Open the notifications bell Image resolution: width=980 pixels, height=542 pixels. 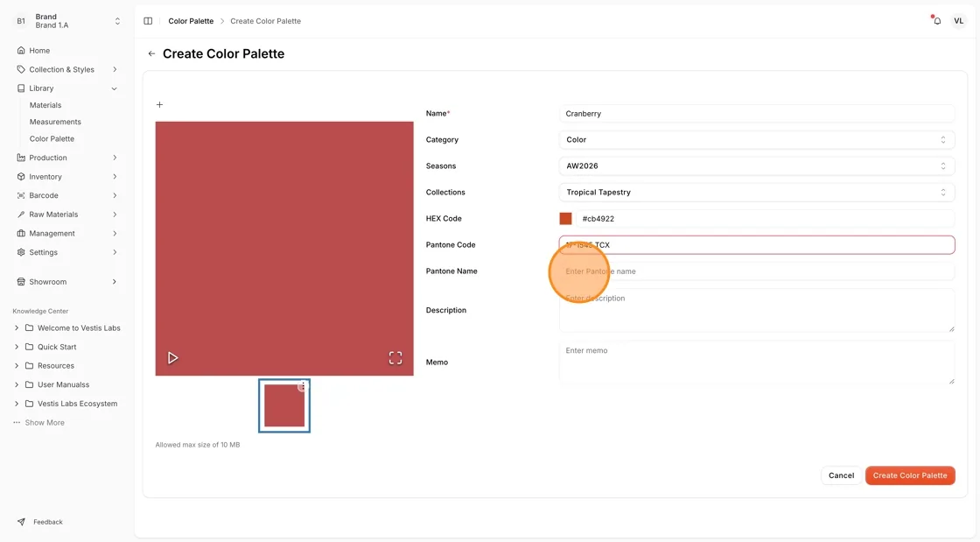click(937, 21)
